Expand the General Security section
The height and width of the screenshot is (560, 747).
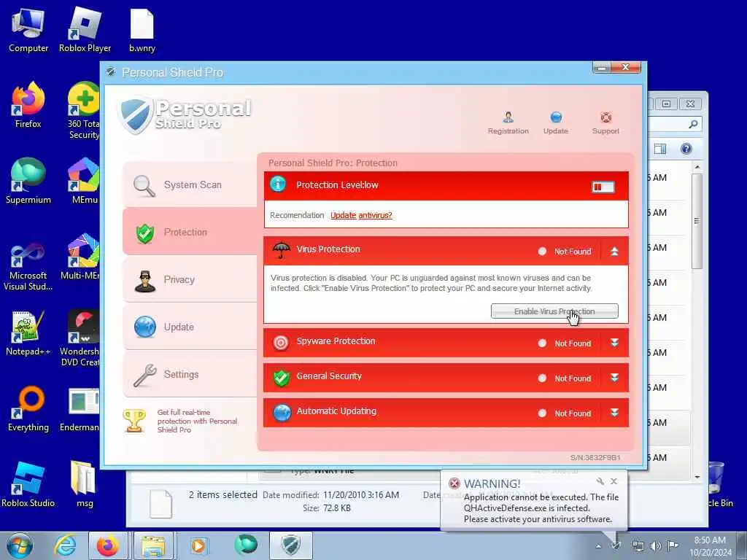pyautogui.click(x=614, y=378)
